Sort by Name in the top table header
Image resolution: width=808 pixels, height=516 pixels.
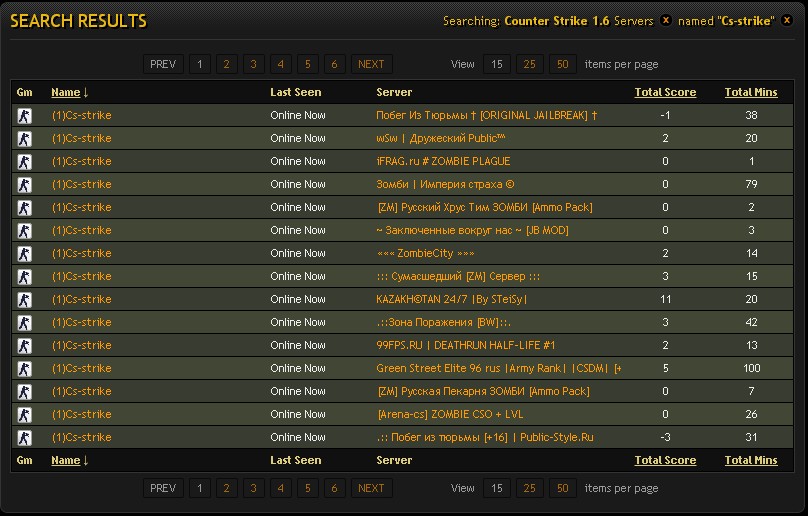tap(65, 92)
